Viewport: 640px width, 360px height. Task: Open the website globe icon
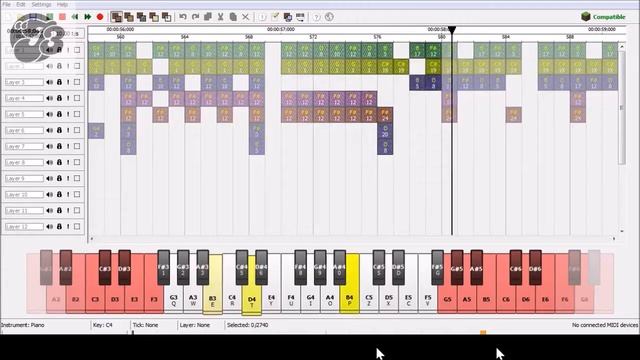(x=329, y=17)
